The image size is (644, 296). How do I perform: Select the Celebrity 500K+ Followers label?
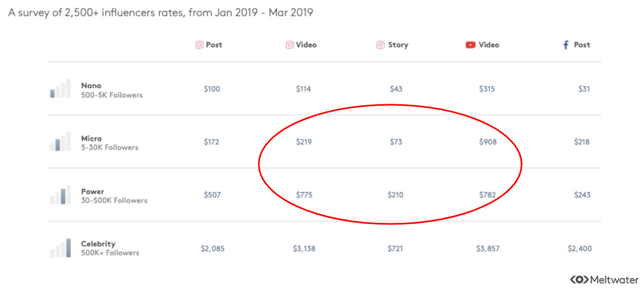click(x=110, y=248)
